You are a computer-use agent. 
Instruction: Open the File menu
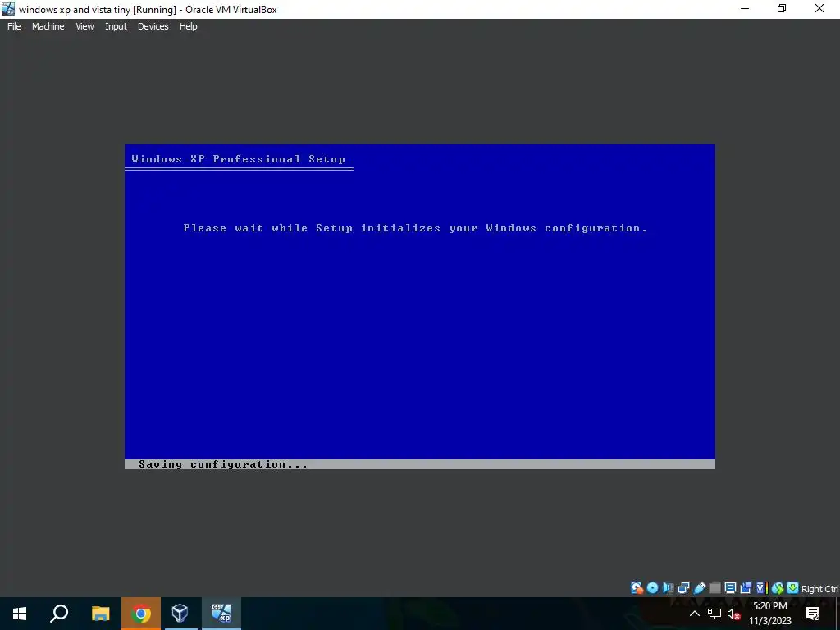coord(14,26)
